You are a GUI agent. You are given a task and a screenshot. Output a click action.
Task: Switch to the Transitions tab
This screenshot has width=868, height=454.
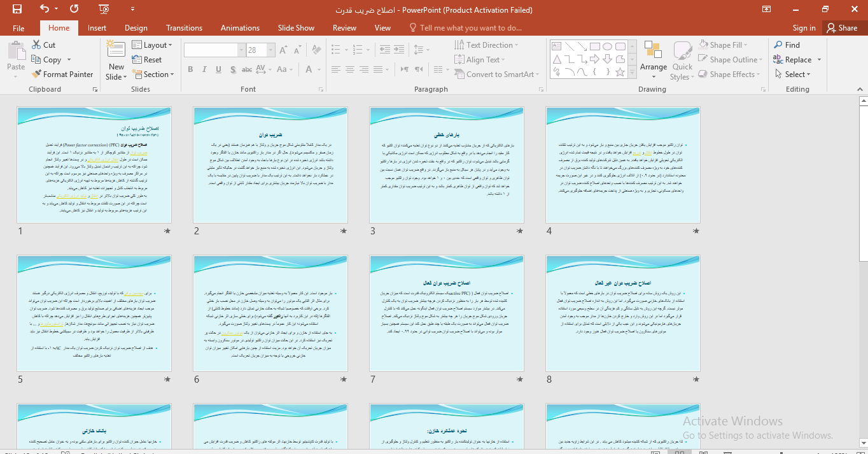[184, 28]
